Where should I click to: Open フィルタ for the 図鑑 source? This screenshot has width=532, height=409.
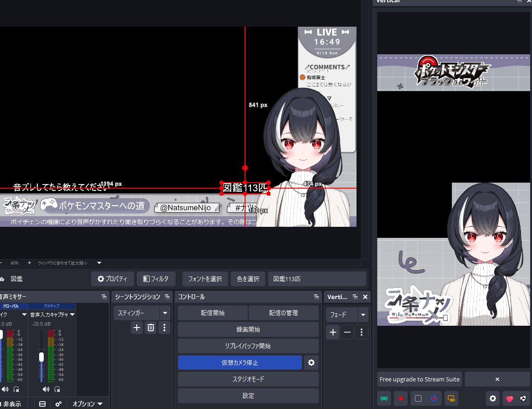tap(156, 279)
